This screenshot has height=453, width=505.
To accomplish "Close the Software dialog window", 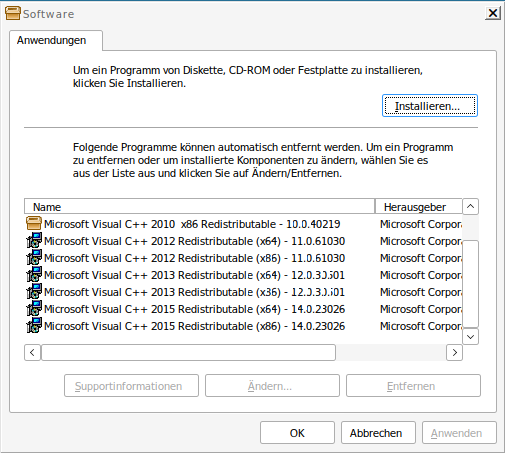I will coord(493,13).
